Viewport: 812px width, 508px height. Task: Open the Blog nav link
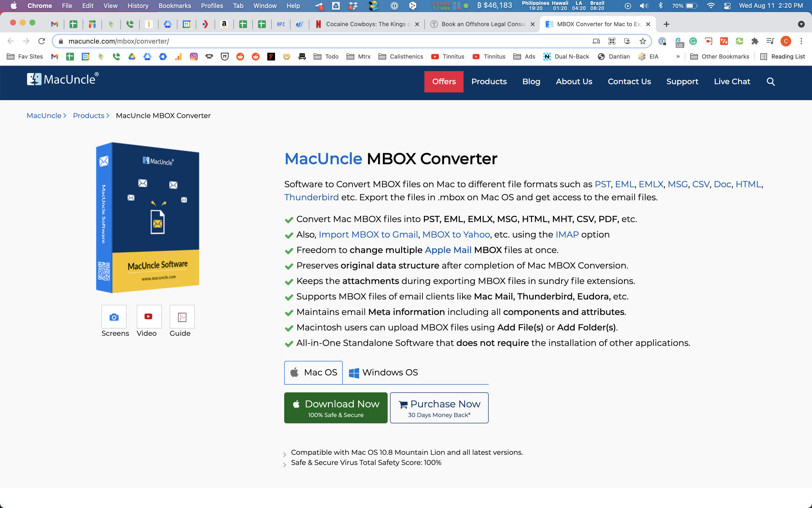coord(531,82)
